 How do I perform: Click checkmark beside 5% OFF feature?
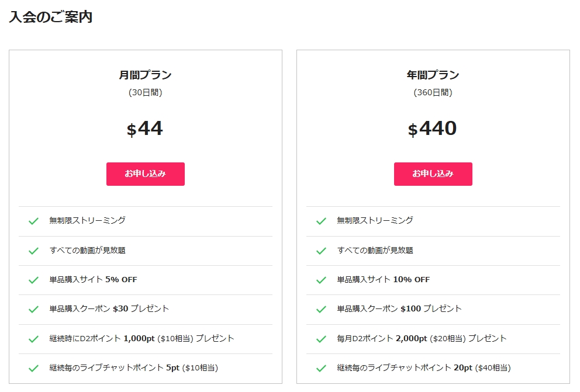coord(33,280)
